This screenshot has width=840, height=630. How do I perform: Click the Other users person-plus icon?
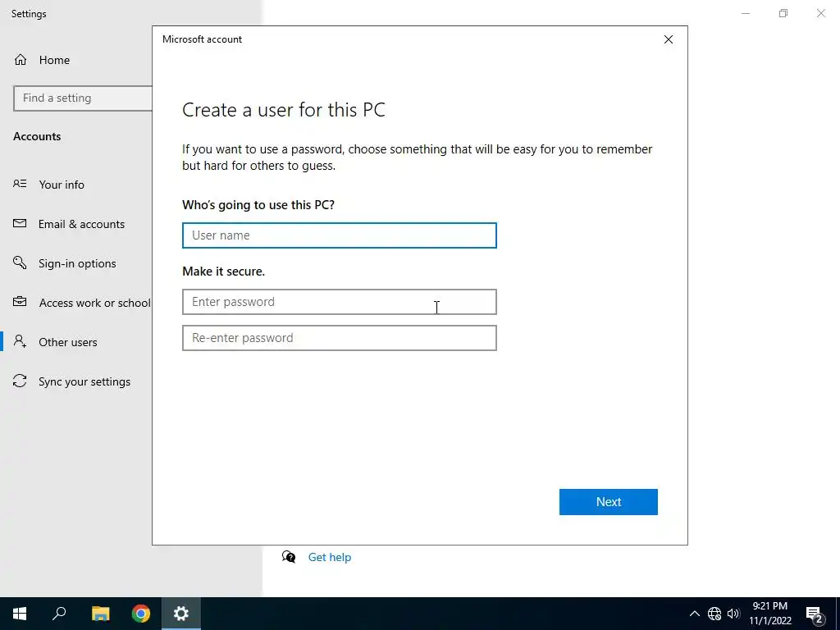click(x=20, y=341)
